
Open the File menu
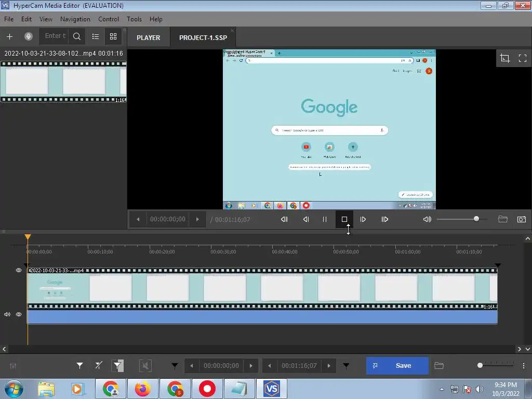click(x=9, y=19)
